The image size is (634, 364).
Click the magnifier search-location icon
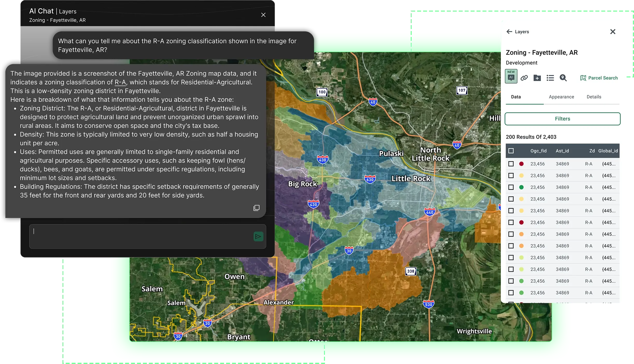point(563,78)
